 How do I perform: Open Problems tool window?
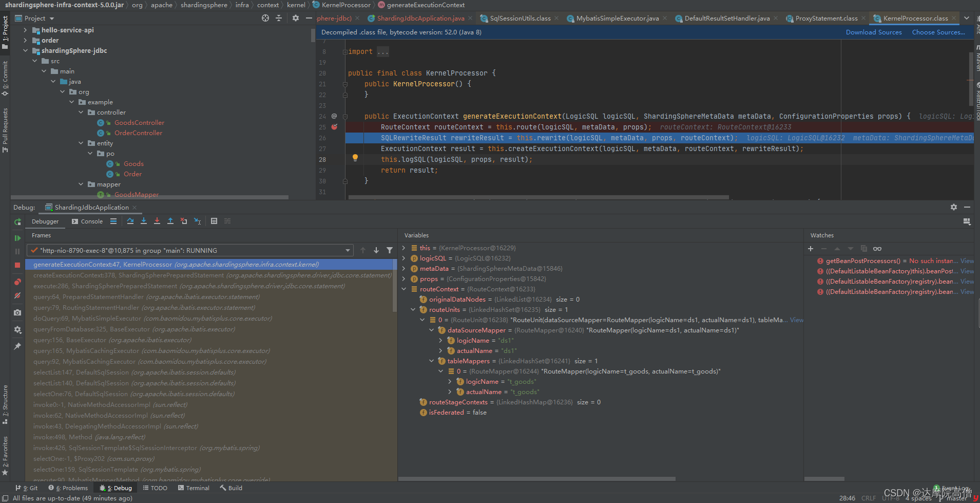68,488
